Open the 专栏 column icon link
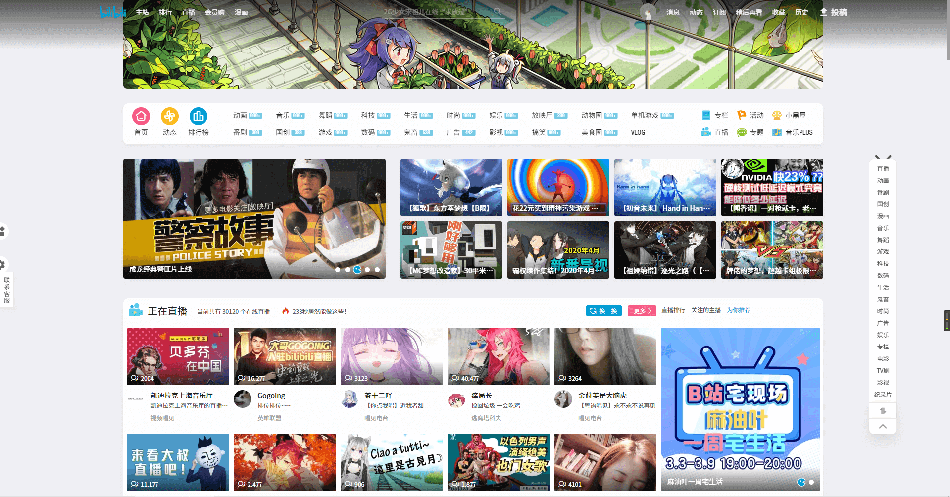Image resolution: width=950 pixels, height=497 pixels. coord(706,115)
